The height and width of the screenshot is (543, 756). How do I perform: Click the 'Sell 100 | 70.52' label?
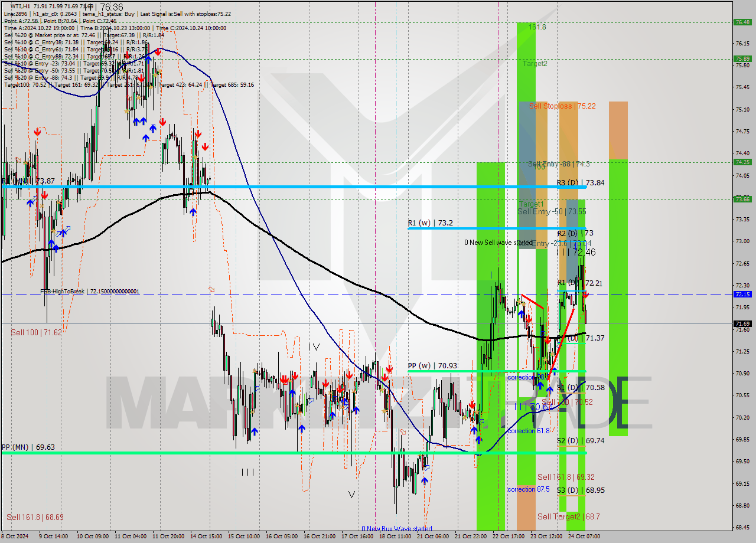coord(567,402)
